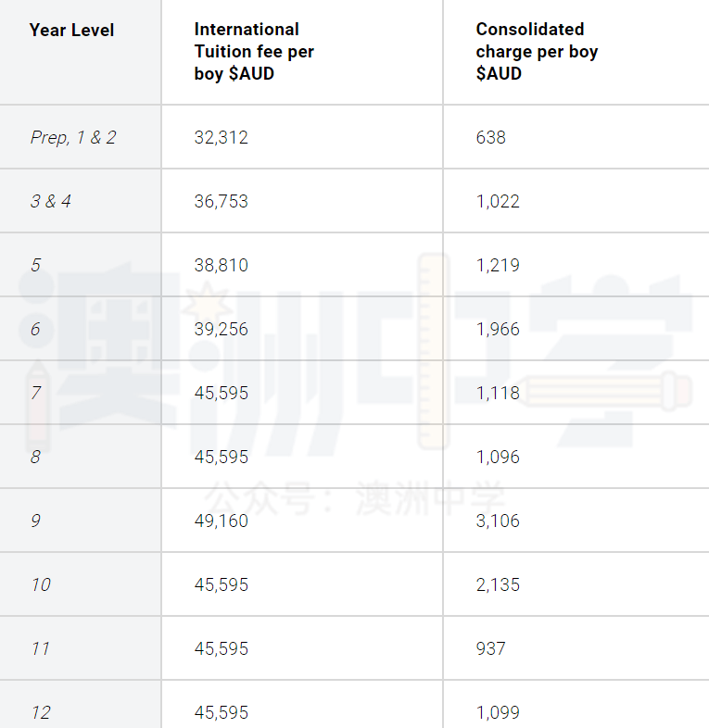Select the 1,118 charge for Year 7
This screenshot has width=709, height=728.
(498, 393)
